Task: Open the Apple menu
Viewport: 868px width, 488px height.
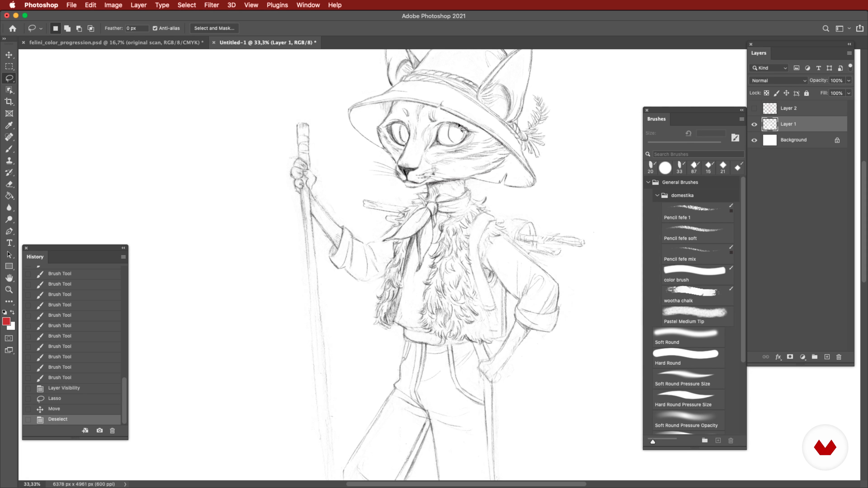Action: coord(12,5)
